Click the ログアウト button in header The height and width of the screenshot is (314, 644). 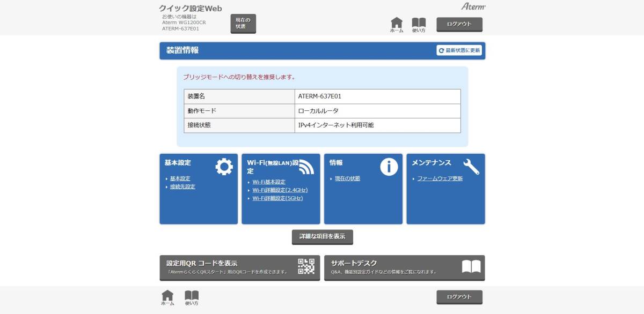(x=460, y=24)
